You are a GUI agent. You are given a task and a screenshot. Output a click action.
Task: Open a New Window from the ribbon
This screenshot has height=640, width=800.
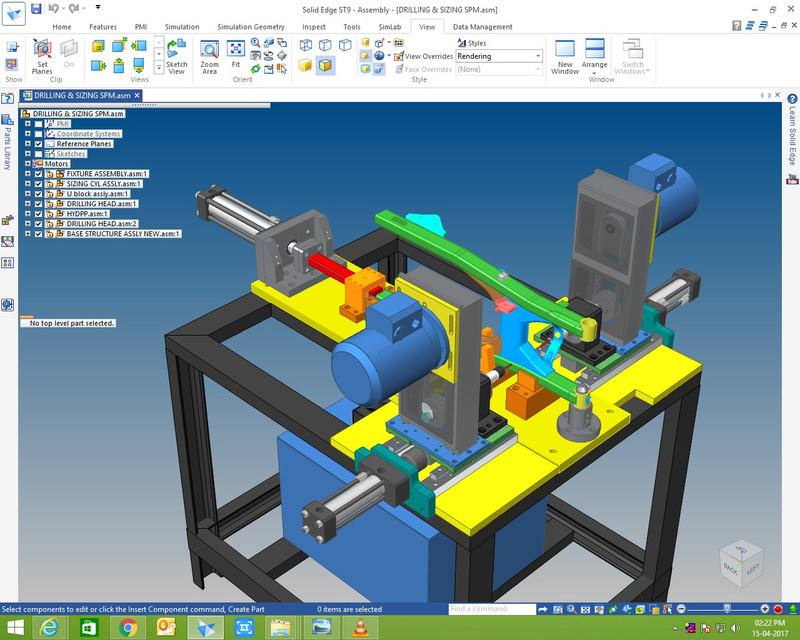[x=567, y=55]
